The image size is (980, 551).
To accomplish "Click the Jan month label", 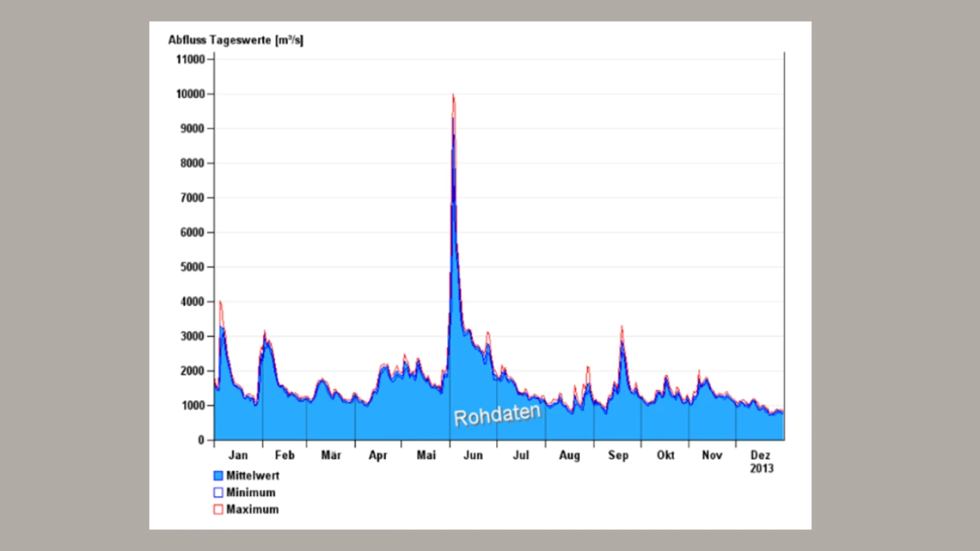I will pos(238,455).
